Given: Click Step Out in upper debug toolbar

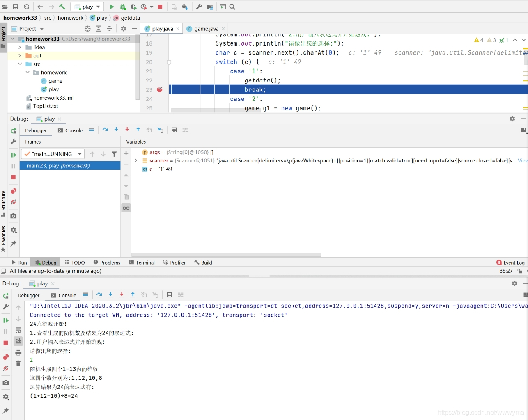Looking at the screenshot, I should click(138, 130).
